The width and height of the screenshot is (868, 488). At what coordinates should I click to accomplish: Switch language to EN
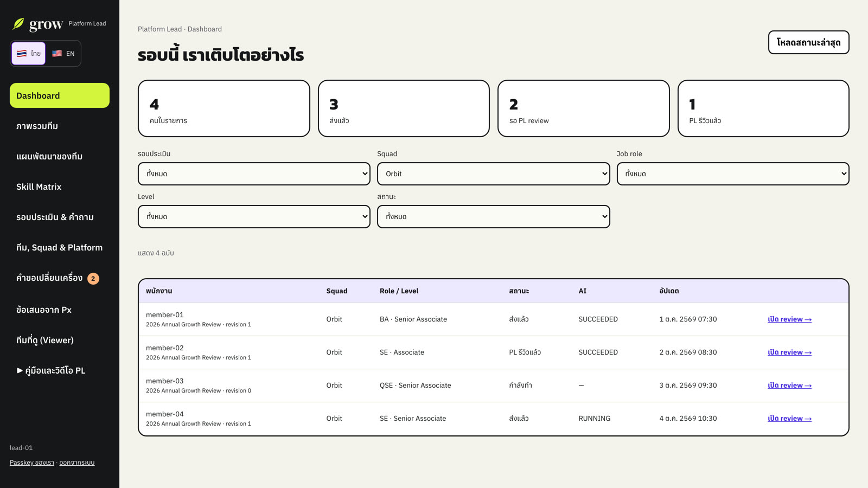coord(63,53)
